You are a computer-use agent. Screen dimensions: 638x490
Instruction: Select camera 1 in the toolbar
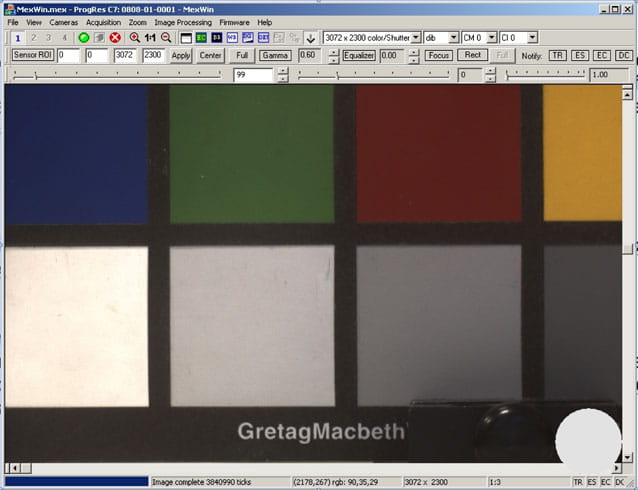pyautogui.click(x=18, y=37)
